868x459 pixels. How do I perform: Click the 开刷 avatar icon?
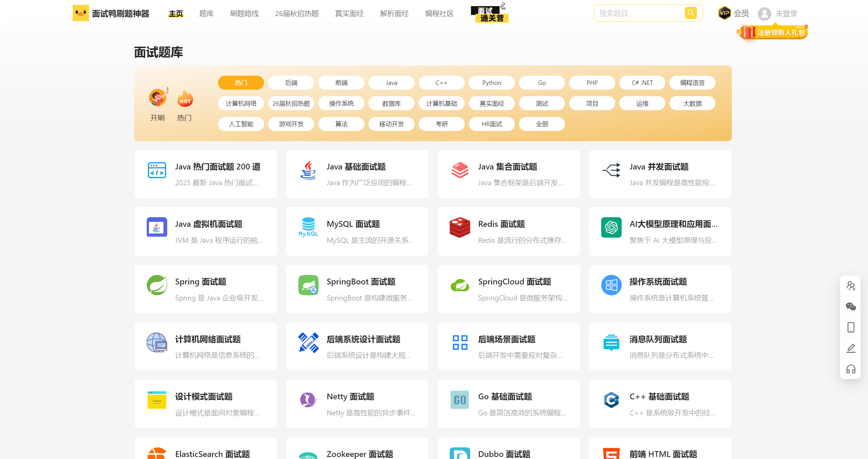click(158, 98)
